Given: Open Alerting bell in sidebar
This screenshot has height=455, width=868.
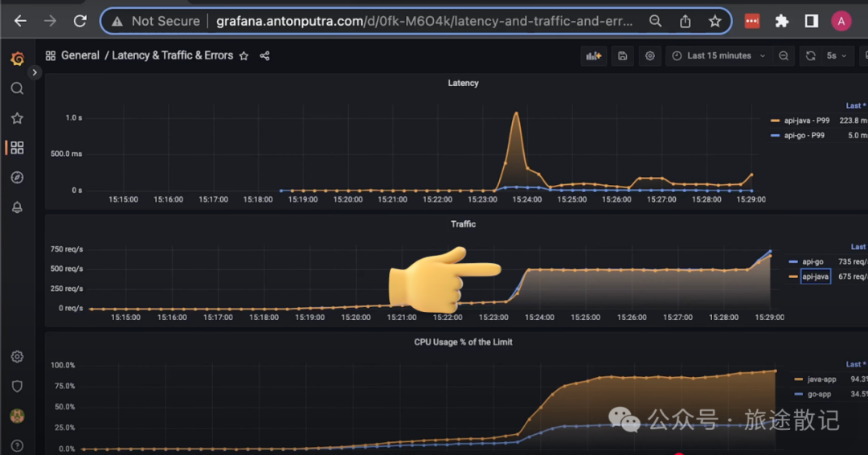Looking at the screenshot, I should click(x=17, y=207).
